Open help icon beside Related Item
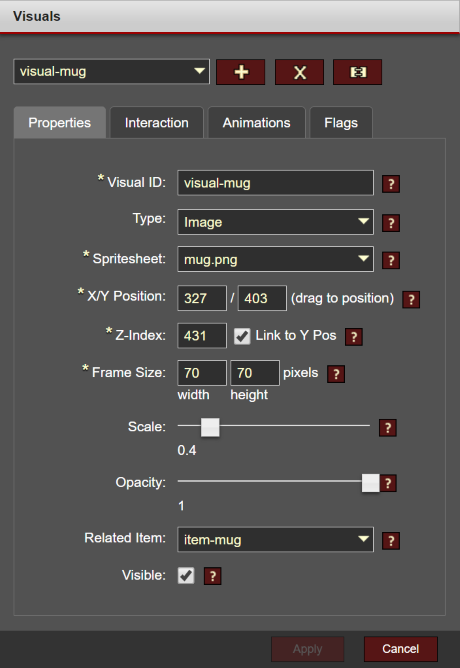Screen dimensions: 460x668 (391, 541)
